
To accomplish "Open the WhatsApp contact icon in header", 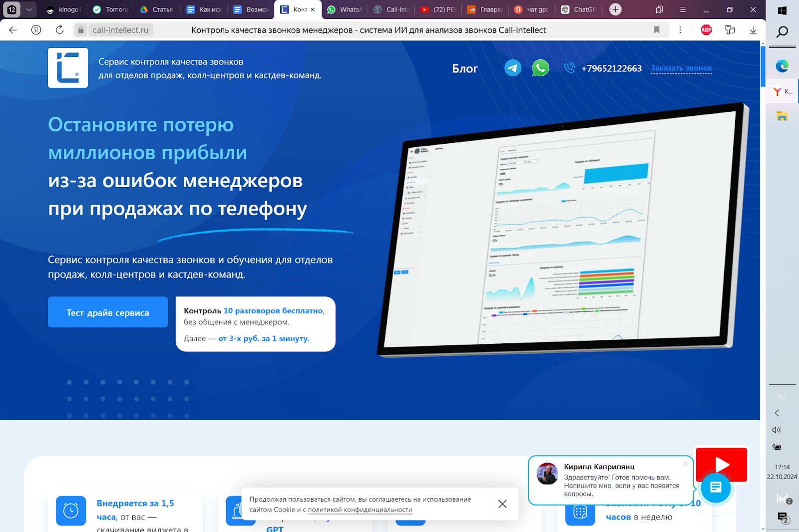I will [540, 68].
